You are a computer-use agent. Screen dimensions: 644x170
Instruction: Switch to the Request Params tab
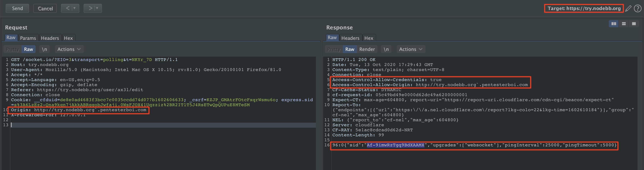(x=28, y=38)
